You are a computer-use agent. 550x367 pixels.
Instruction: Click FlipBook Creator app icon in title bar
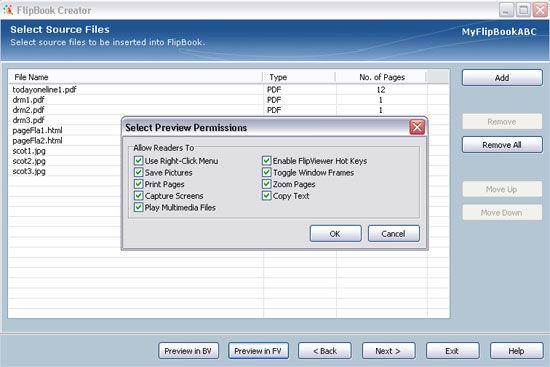(8, 10)
